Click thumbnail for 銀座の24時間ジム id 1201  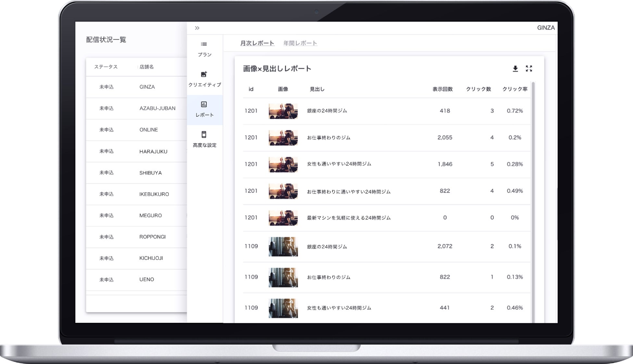(x=283, y=111)
